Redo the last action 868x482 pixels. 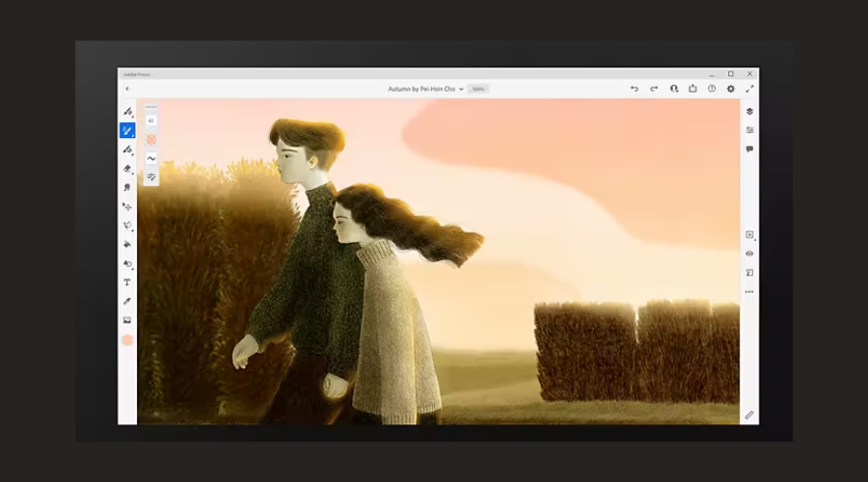[x=654, y=89]
